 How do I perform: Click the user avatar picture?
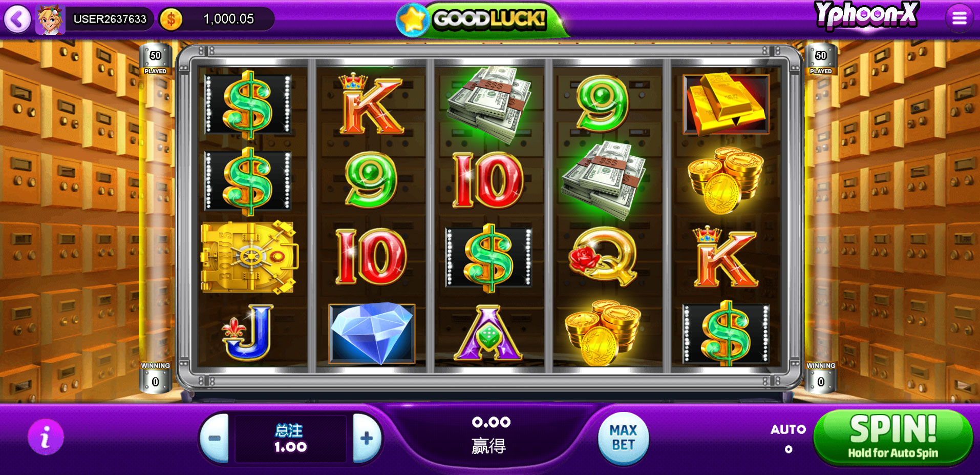click(x=50, y=19)
